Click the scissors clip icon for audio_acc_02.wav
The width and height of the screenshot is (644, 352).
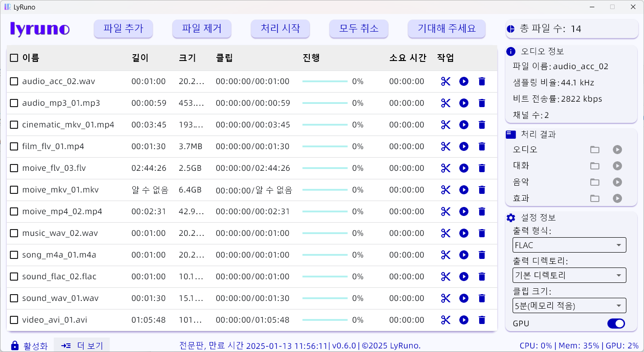pyautogui.click(x=446, y=81)
